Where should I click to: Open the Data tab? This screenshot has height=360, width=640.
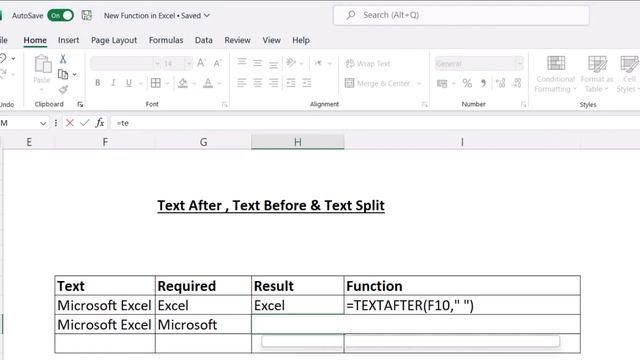pos(204,40)
